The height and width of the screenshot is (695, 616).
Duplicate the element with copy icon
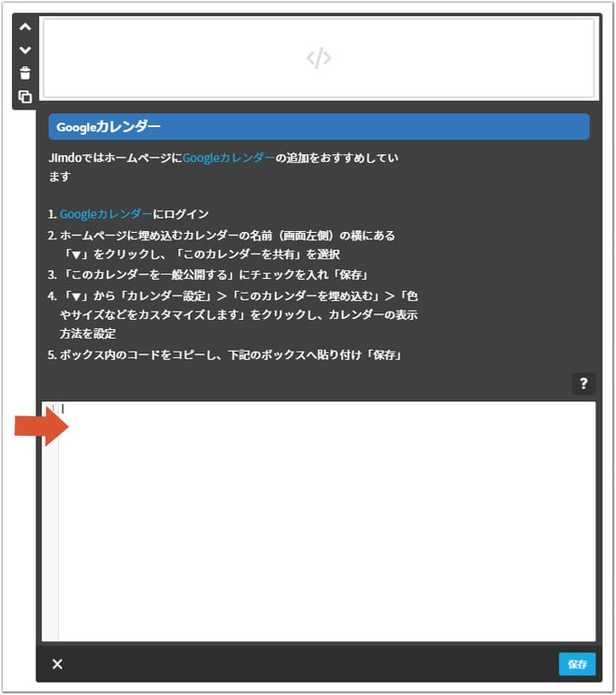point(25,96)
